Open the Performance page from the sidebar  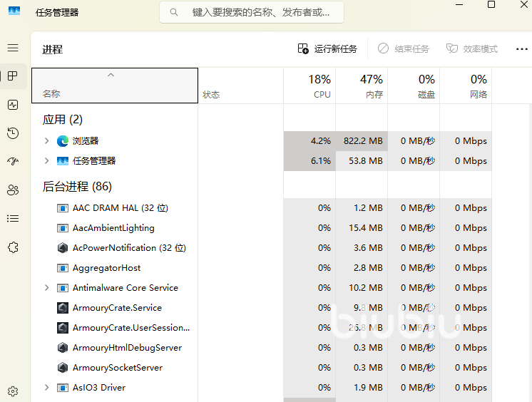[13, 105]
